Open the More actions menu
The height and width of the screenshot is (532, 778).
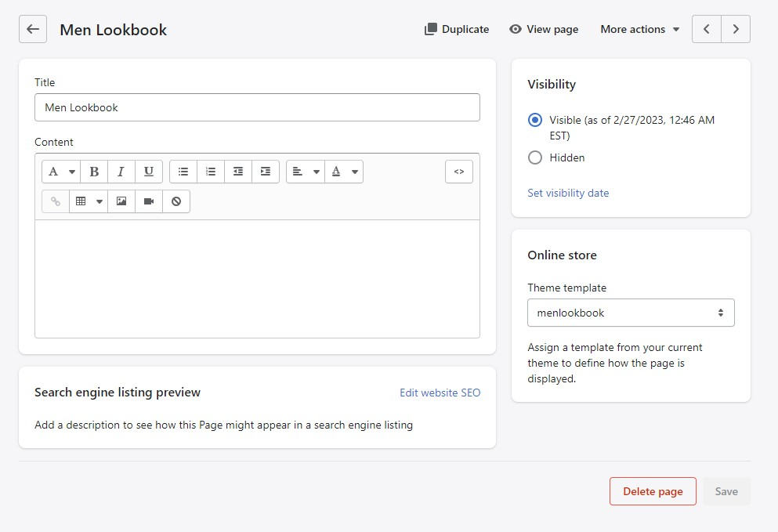[x=639, y=29]
